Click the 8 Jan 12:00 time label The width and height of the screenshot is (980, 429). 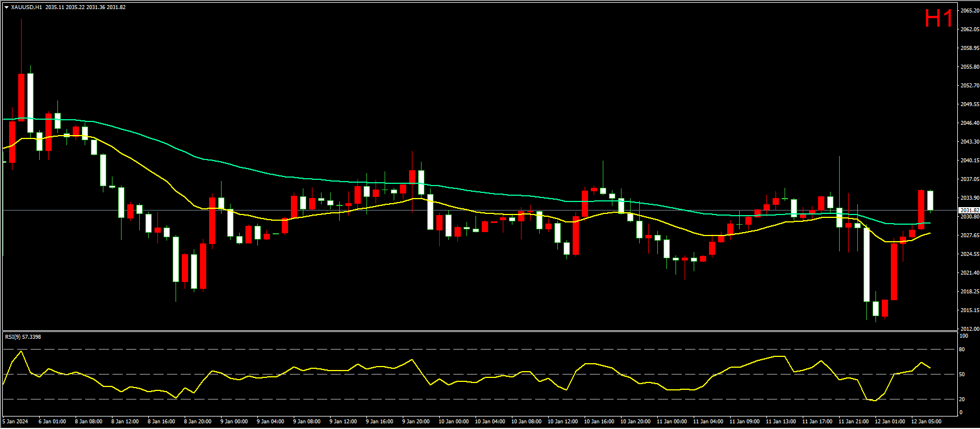pyautogui.click(x=125, y=422)
